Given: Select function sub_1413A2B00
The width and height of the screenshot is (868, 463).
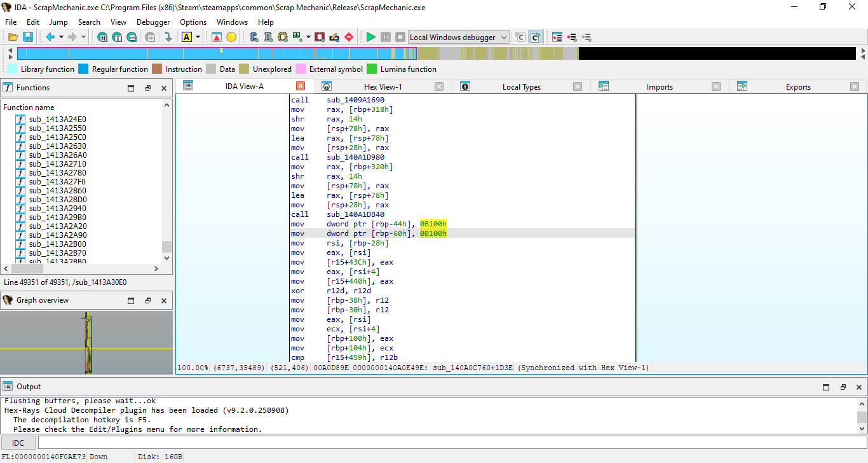Looking at the screenshot, I should (x=57, y=244).
